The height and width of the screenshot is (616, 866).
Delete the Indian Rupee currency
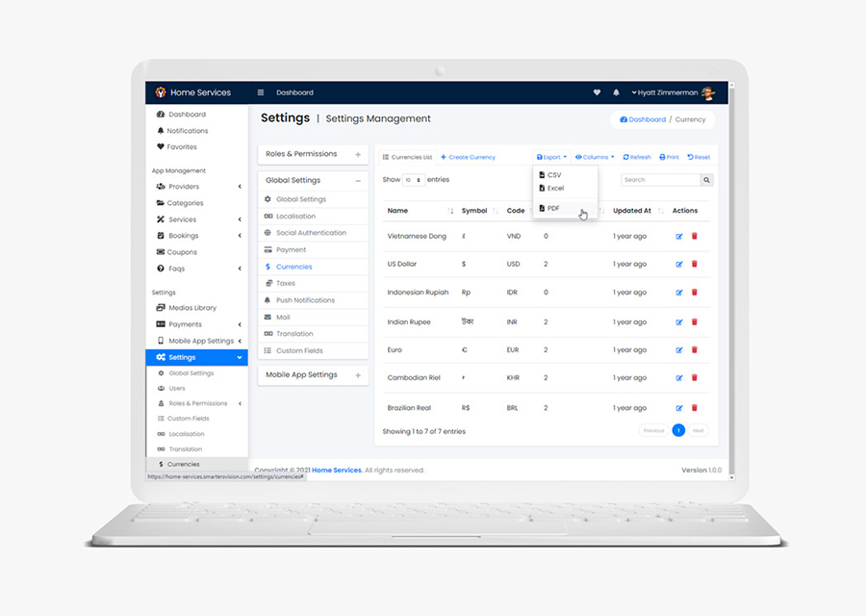tap(694, 321)
